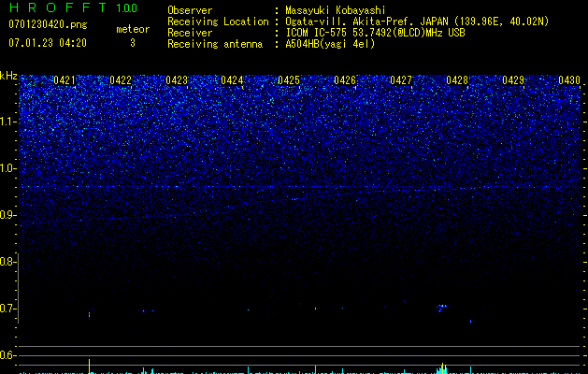Click the Observer field label

click(x=190, y=10)
